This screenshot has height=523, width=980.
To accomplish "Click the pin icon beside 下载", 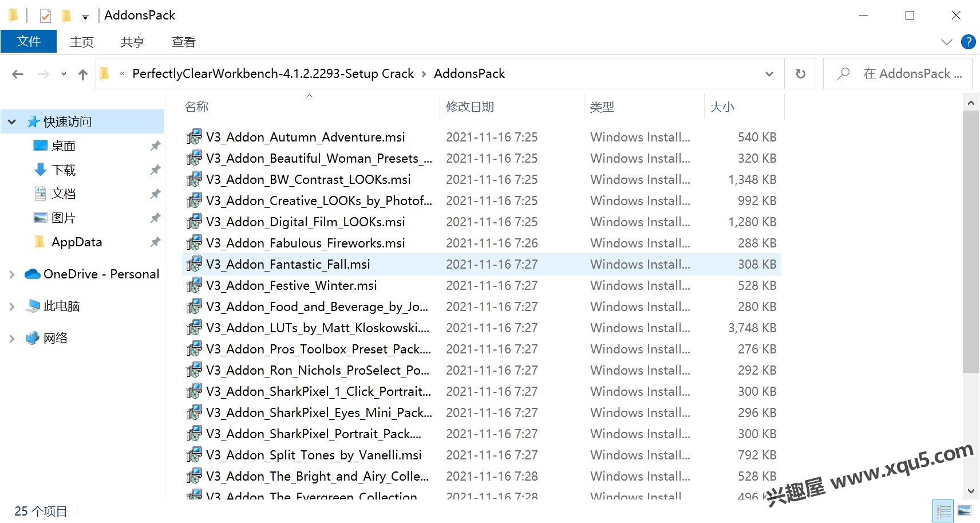I will 155,170.
